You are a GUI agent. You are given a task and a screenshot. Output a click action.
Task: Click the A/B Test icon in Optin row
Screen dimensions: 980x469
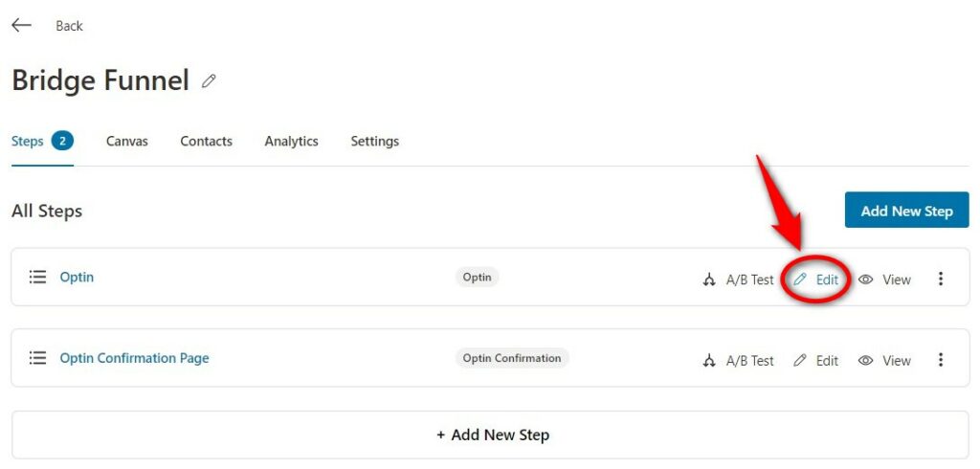click(x=709, y=279)
